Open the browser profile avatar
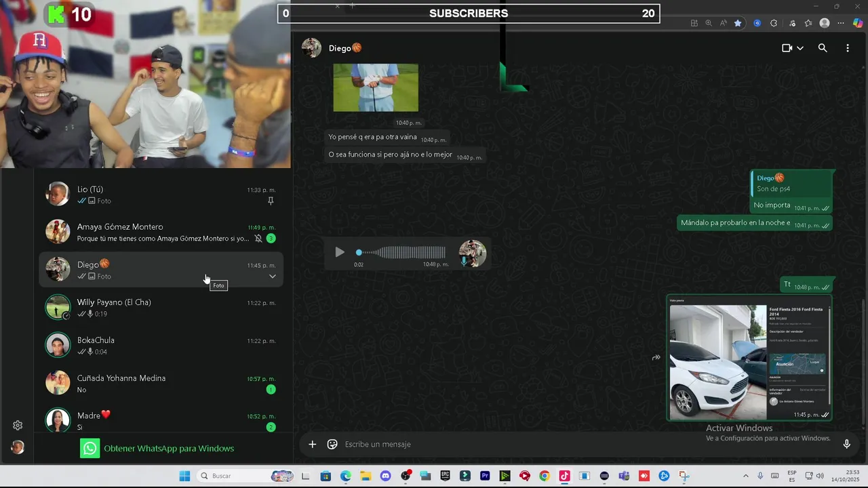Image resolution: width=868 pixels, height=488 pixels. point(825,23)
